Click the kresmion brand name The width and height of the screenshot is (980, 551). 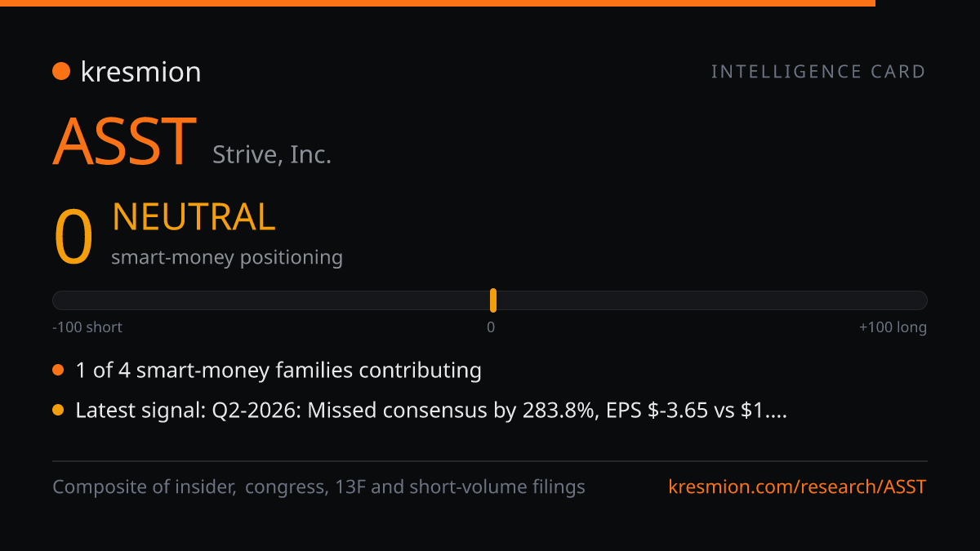(x=141, y=72)
